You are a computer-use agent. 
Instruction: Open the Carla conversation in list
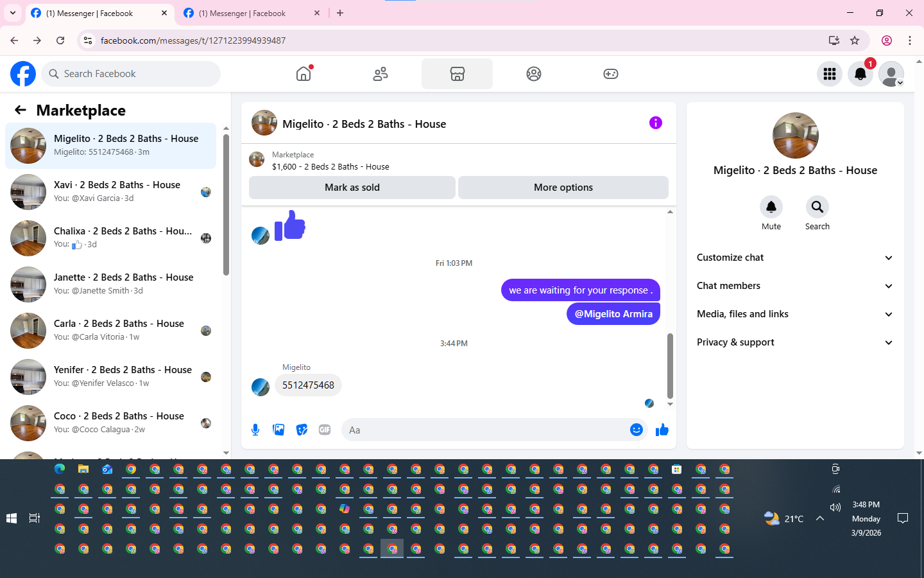110,331
